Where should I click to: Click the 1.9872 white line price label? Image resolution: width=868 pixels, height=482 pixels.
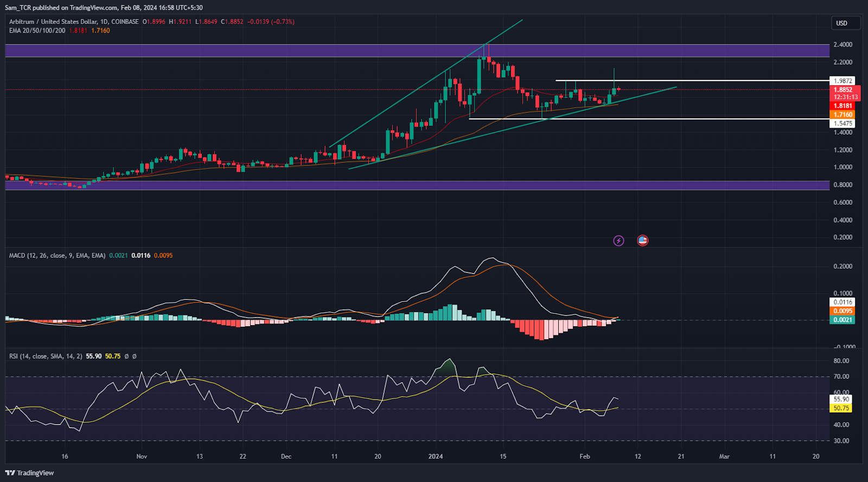coord(843,81)
